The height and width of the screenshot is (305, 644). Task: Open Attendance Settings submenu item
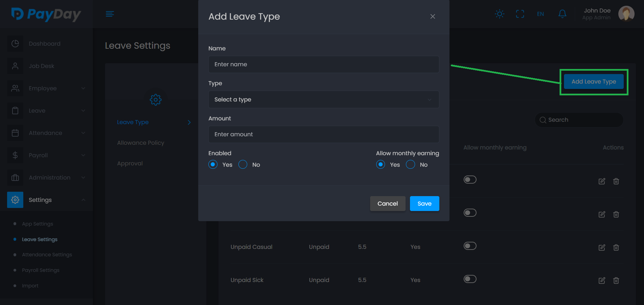pyautogui.click(x=47, y=255)
